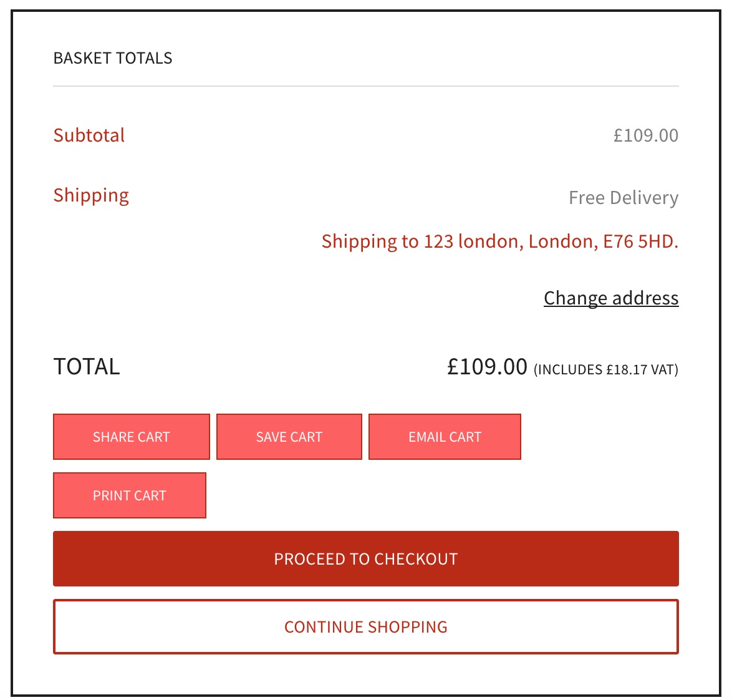This screenshot has width=732, height=700.
Task: Click the Email Cart button
Action: tap(445, 437)
